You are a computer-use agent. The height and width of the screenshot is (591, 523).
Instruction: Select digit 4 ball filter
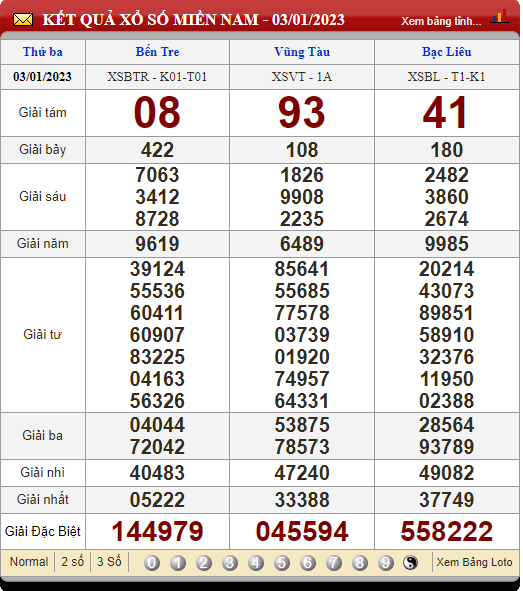(x=256, y=563)
